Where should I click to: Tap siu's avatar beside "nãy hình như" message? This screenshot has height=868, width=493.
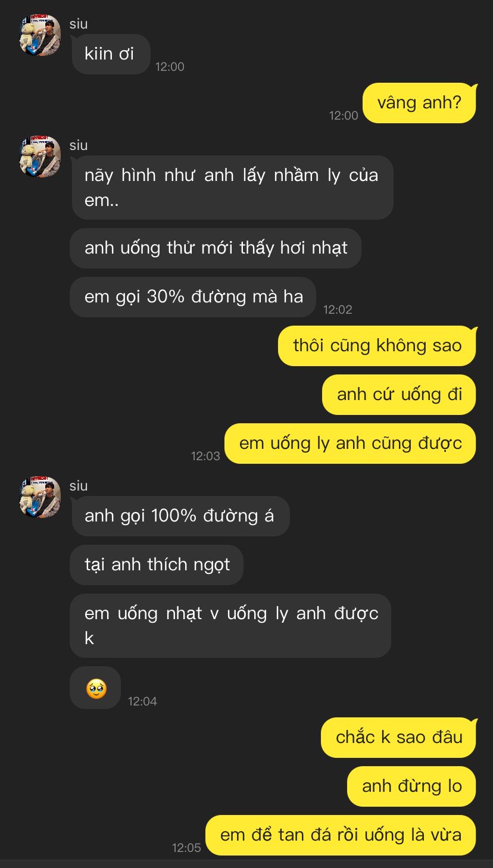pyautogui.click(x=40, y=157)
